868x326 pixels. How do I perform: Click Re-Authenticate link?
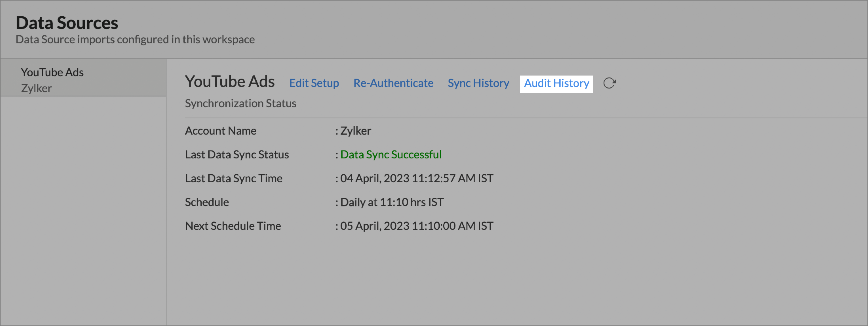pos(393,83)
